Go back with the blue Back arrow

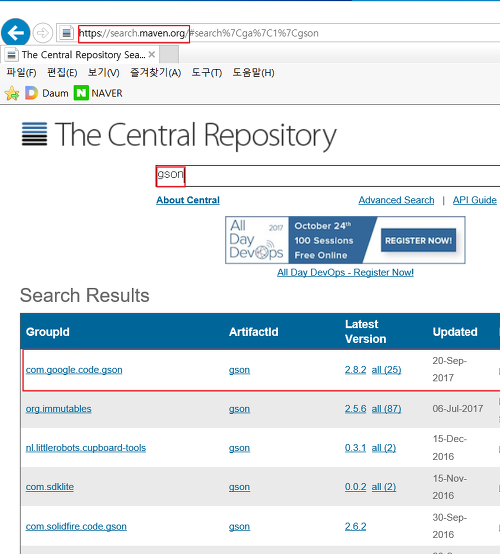pos(16,33)
